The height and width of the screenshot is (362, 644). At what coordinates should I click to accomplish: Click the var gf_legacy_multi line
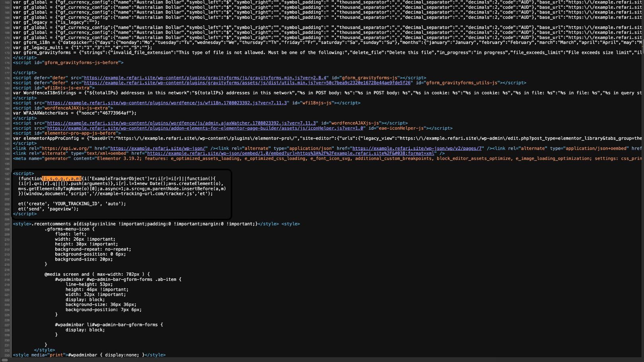(83, 47)
